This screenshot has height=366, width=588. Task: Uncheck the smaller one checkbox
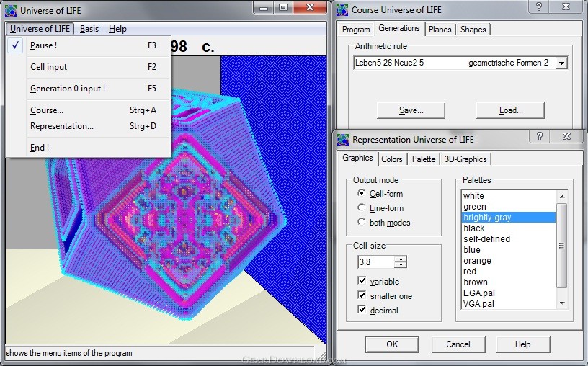(x=362, y=296)
